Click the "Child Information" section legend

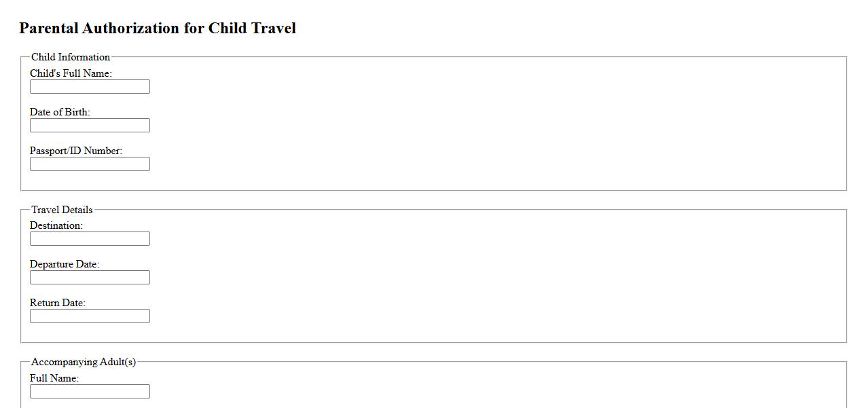71,57
